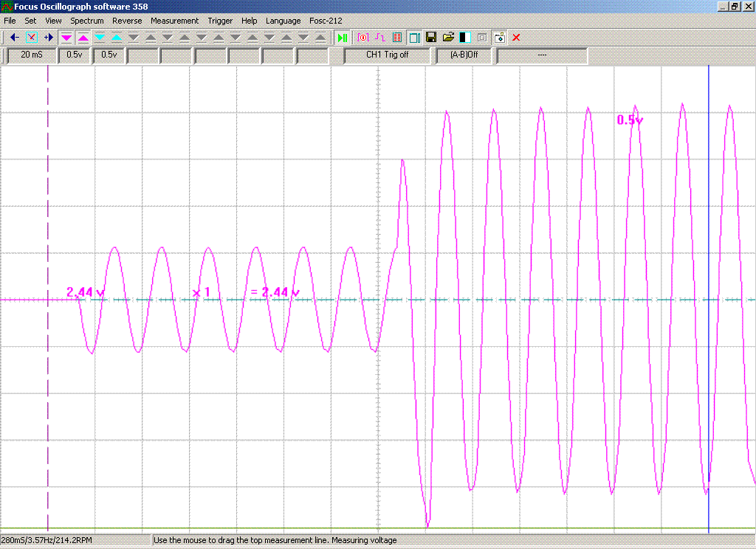Click the camera screenshot icon

pyautogui.click(x=499, y=37)
